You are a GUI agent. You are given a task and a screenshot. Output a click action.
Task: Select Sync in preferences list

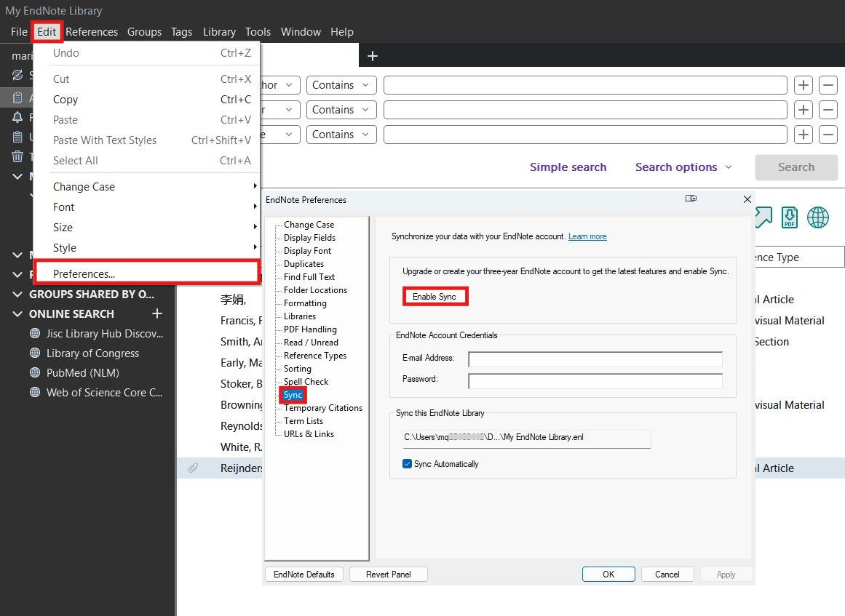point(293,395)
